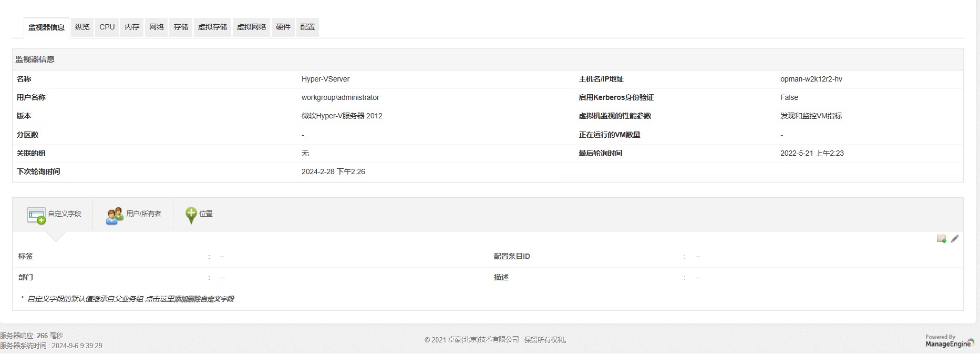Click the 最后轮询时间 label
The width and height of the screenshot is (980, 354).
pyautogui.click(x=601, y=153)
